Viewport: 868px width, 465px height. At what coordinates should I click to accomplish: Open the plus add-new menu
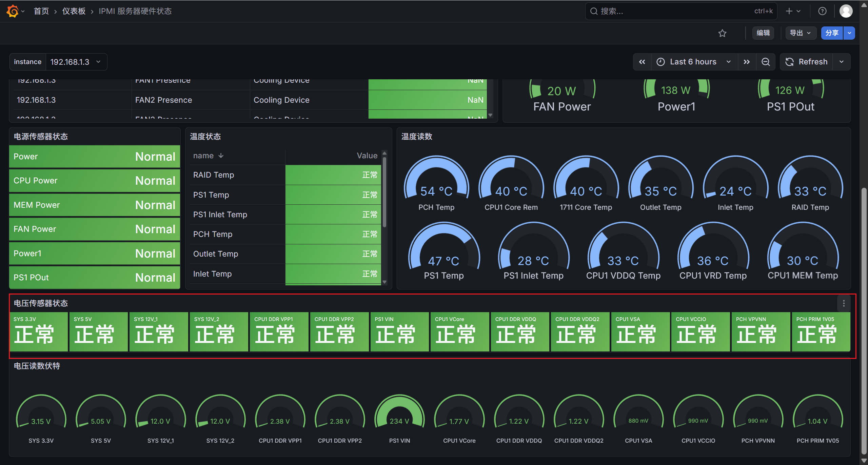tap(793, 11)
